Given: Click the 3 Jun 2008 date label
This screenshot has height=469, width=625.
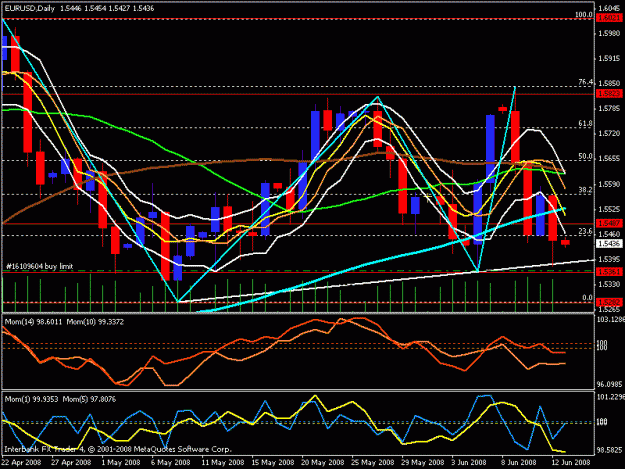Looking at the screenshot, I should tap(469, 463).
